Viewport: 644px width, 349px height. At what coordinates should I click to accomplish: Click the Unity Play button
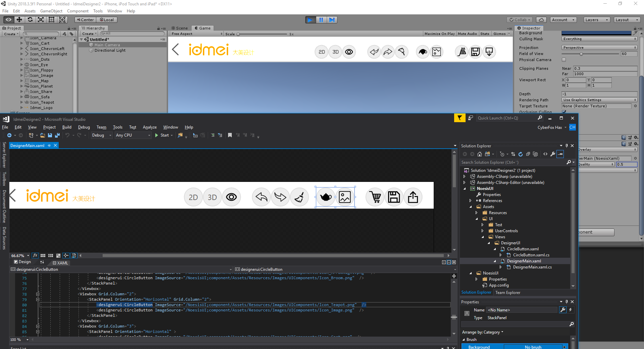tap(310, 20)
